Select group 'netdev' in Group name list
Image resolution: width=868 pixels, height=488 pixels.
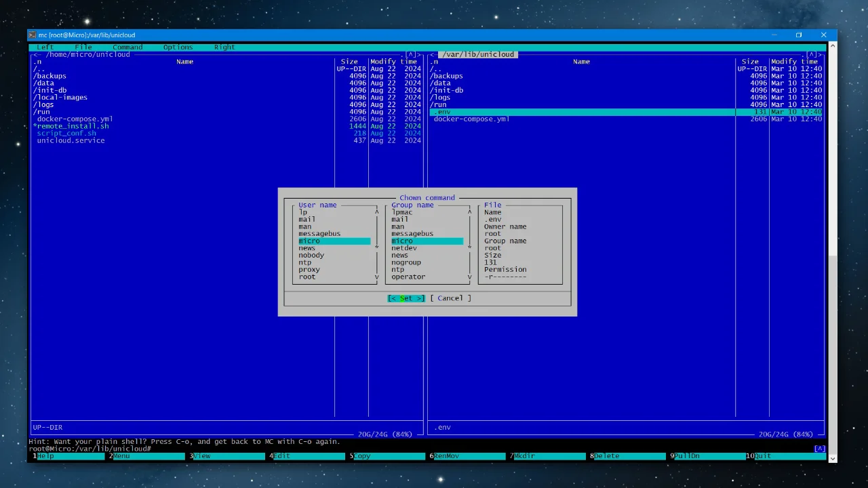point(427,248)
